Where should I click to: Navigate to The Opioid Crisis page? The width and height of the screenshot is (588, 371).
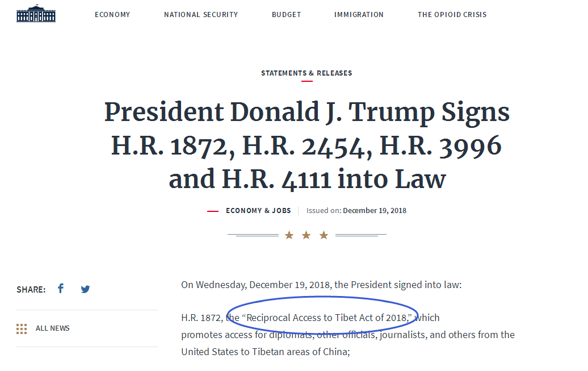452,15
